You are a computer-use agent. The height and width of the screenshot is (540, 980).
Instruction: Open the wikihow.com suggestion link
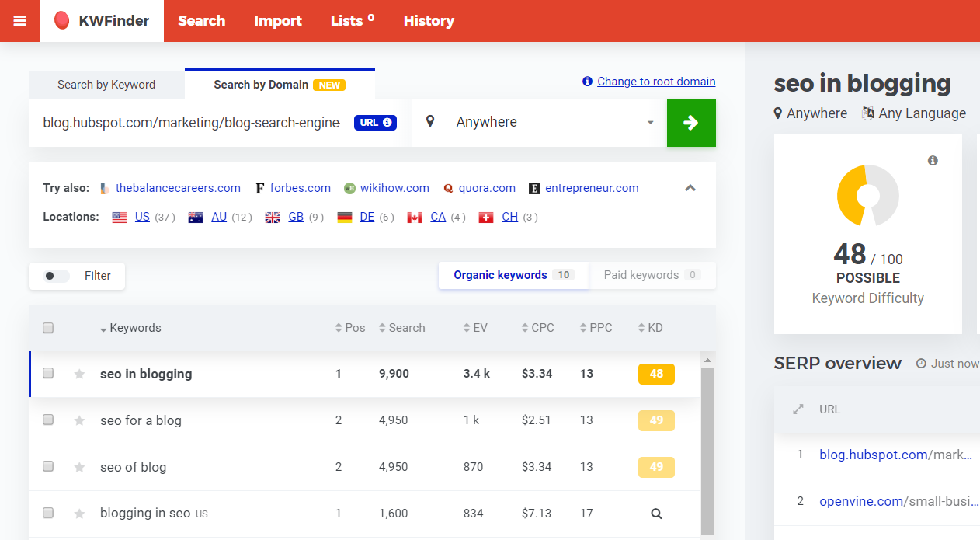pos(394,188)
